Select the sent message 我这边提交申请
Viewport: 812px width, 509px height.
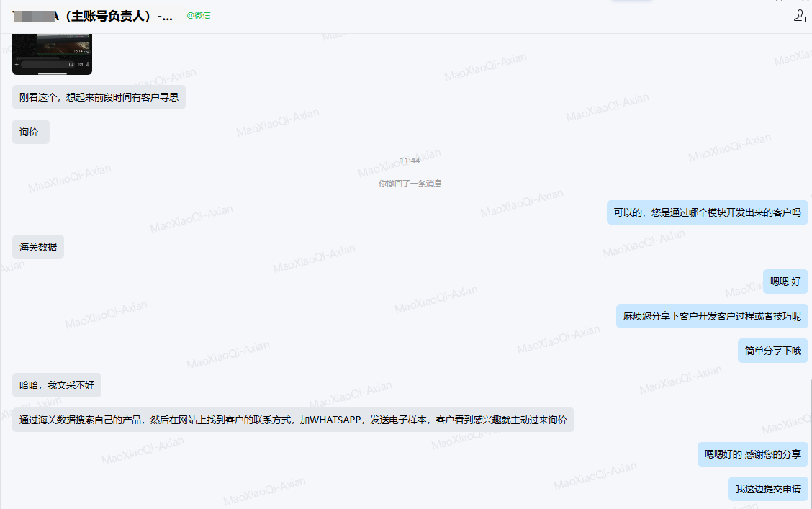click(769, 490)
